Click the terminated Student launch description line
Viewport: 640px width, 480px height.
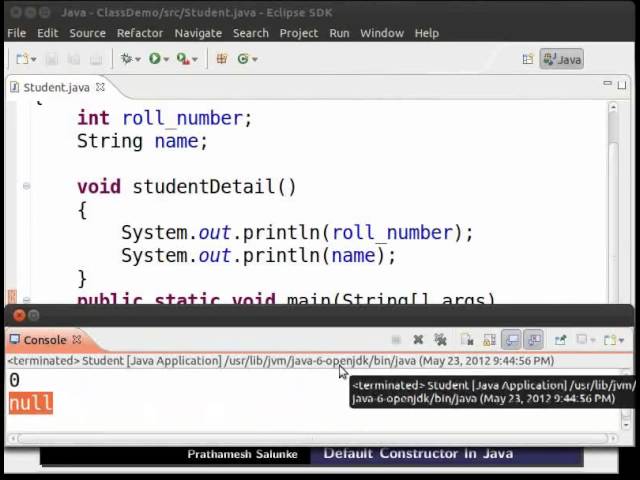coord(281,361)
